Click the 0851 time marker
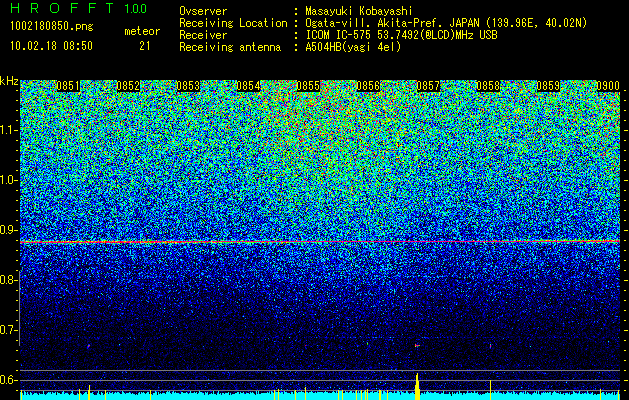The width and height of the screenshot is (629, 400). [68, 86]
